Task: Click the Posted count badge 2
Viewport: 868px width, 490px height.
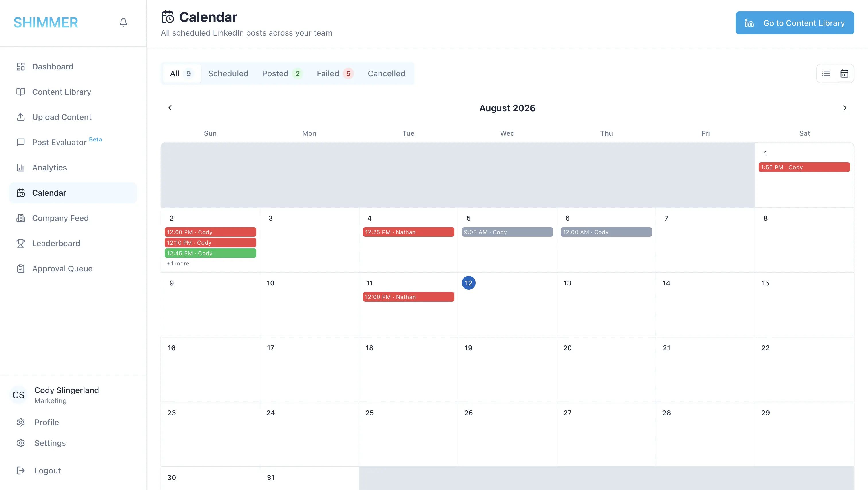Action: click(x=298, y=73)
